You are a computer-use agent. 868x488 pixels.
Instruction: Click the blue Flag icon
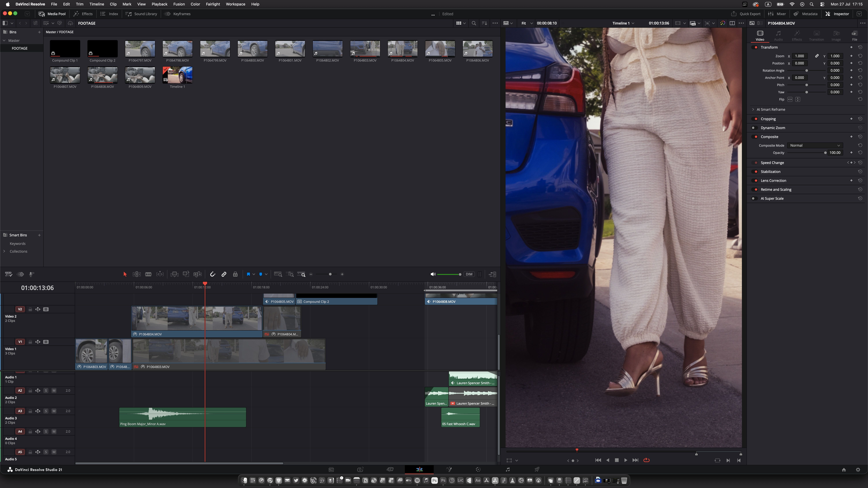pos(248,274)
